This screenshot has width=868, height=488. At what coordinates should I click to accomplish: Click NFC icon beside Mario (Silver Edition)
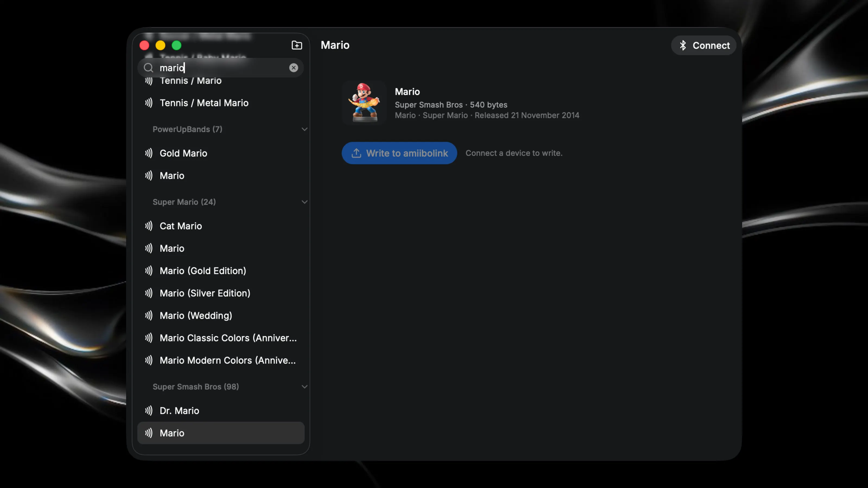tap(149, 293)
